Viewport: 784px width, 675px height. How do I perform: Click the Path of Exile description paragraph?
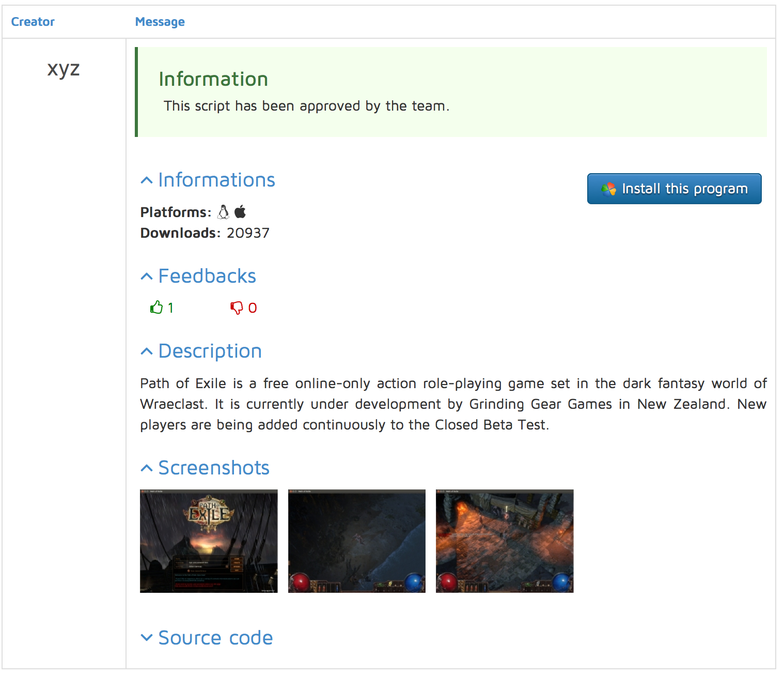[453, 404]
